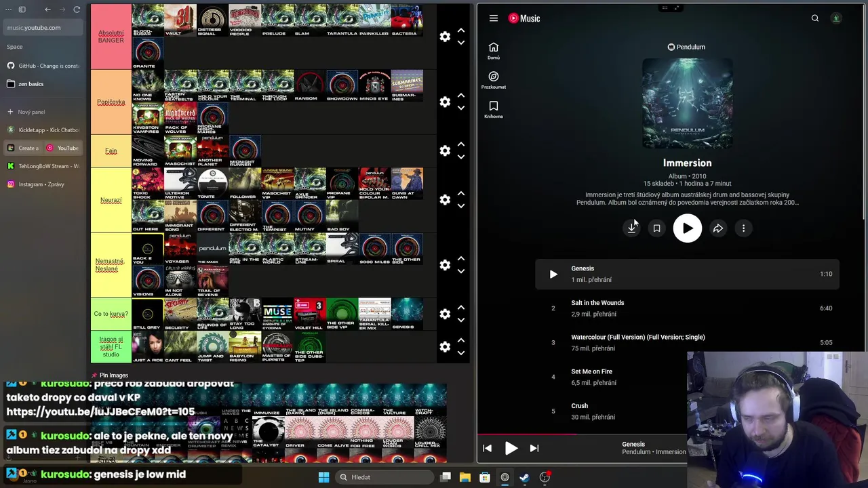Skip to previous track in player bar
Screen dimensions: 868x488
click(x=487, y=448)
